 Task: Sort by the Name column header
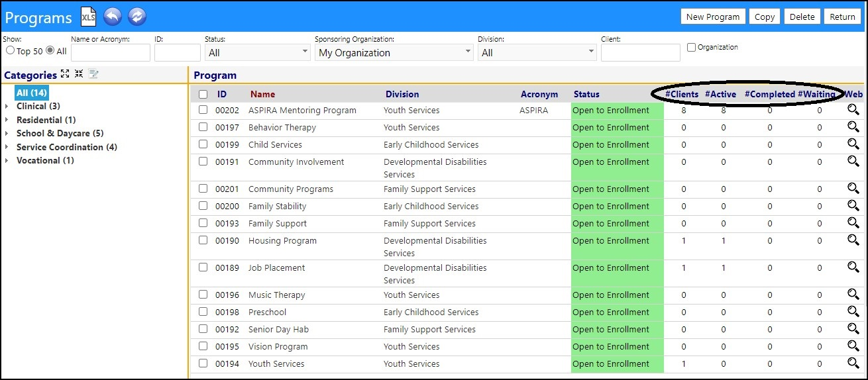262,94
